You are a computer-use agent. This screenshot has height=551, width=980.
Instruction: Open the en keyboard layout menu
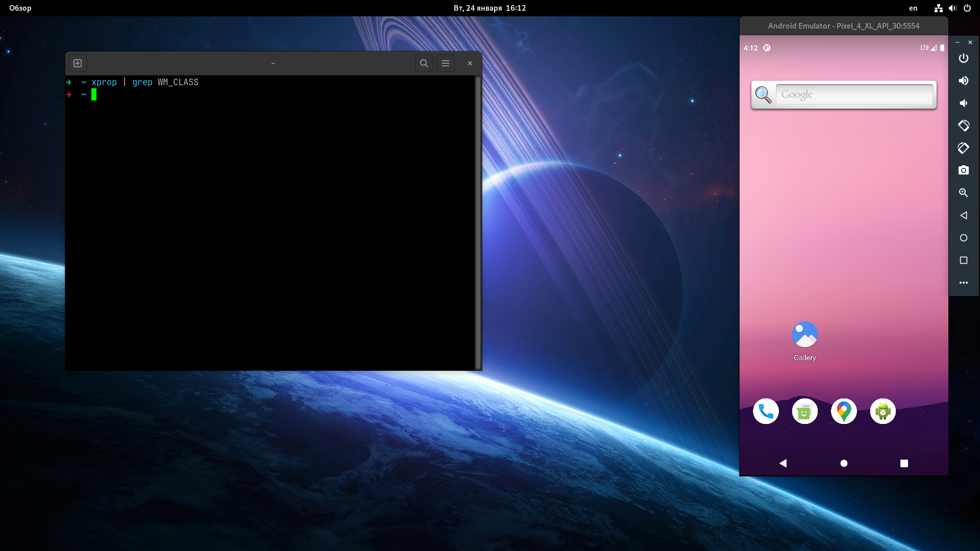913,8
